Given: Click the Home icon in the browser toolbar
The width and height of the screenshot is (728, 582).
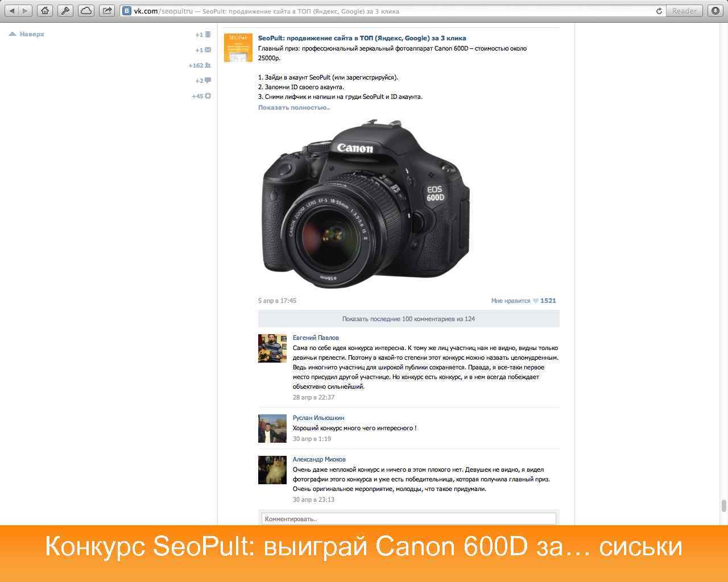Looking at the screenshot, I should [44, 10].
